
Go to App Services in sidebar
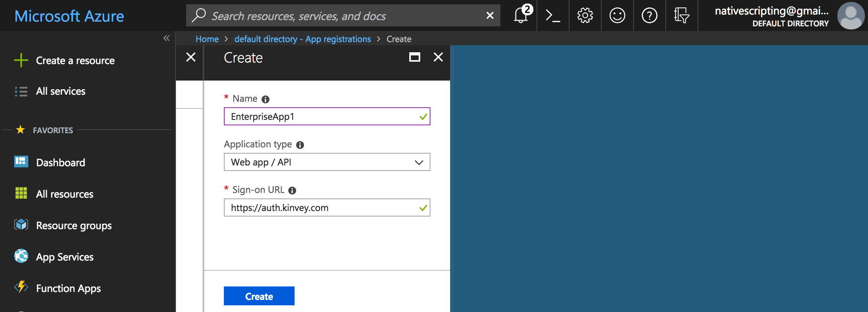(x=64, y=257)
